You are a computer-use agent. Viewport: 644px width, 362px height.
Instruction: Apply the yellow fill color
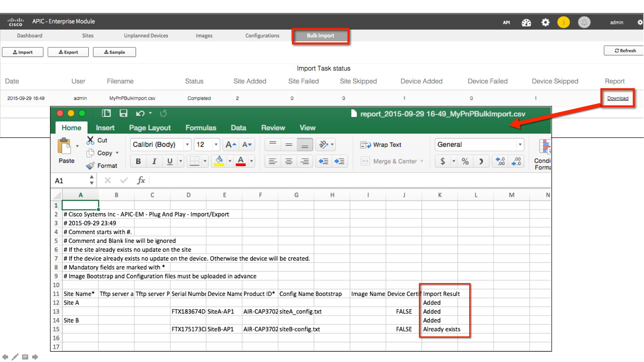tap(219, 161)
